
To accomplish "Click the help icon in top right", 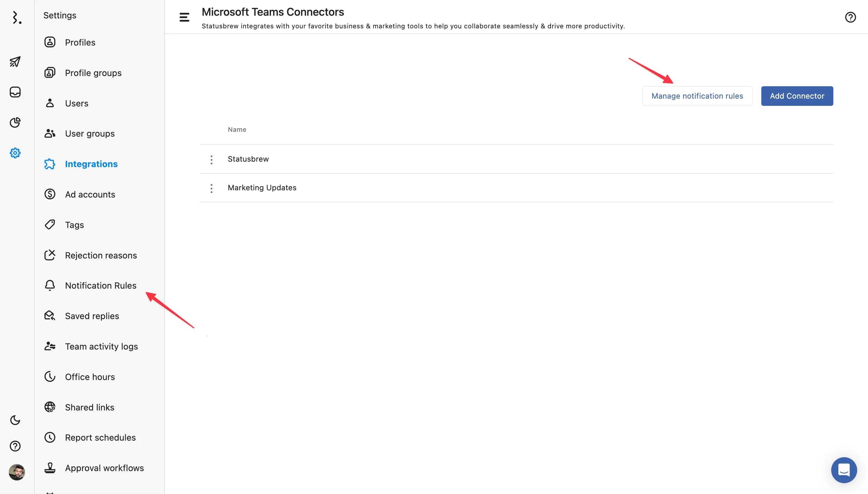I will click(x=850, y=17).
